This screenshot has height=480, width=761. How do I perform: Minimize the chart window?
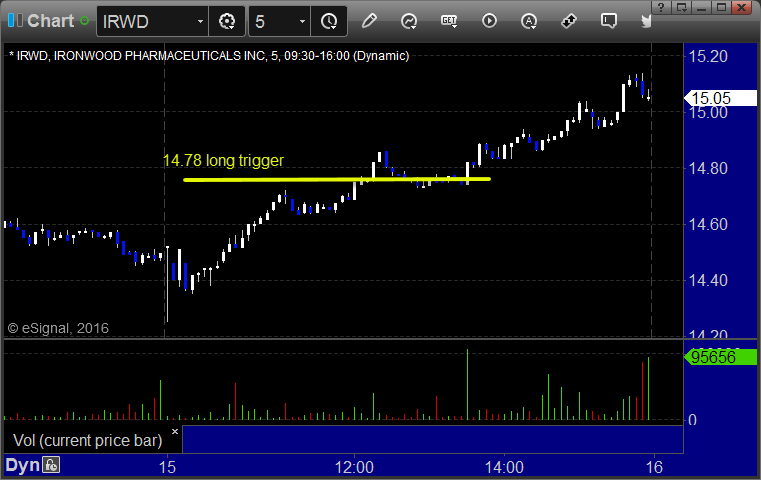point(702,7)
